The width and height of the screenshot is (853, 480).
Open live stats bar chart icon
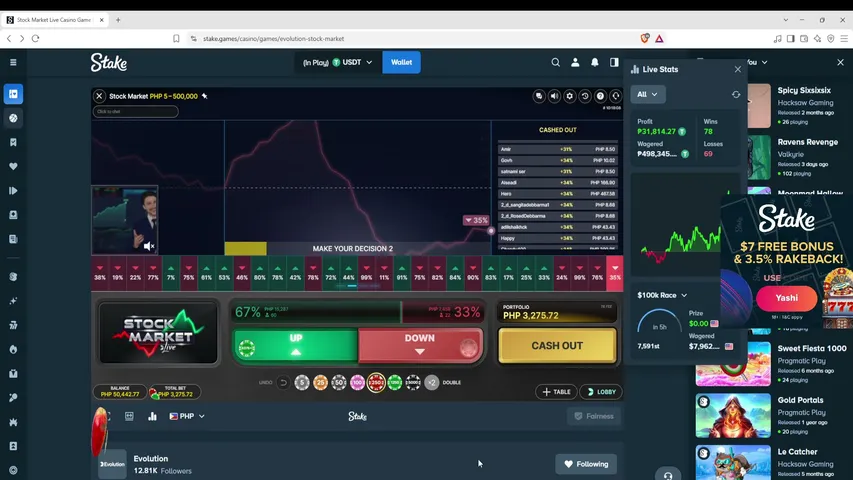tap(152, 416)
